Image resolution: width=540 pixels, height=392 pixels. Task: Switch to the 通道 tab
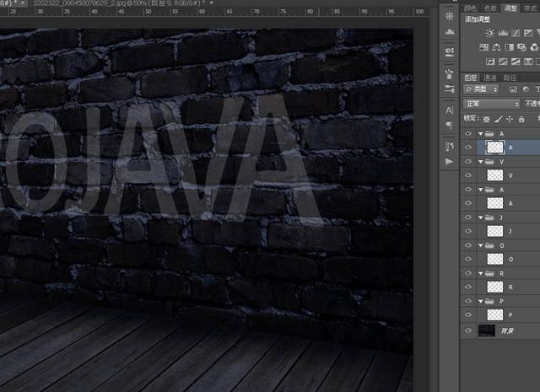point(490,78)
